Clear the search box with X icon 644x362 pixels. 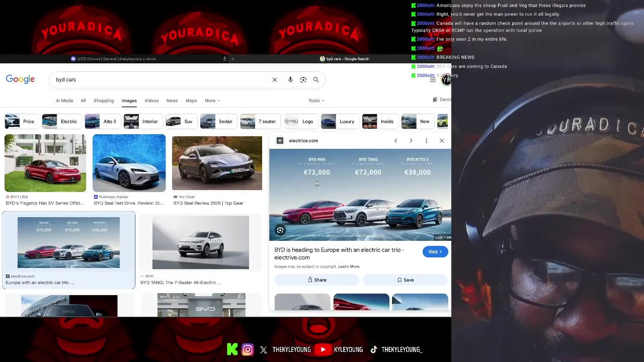275,79
